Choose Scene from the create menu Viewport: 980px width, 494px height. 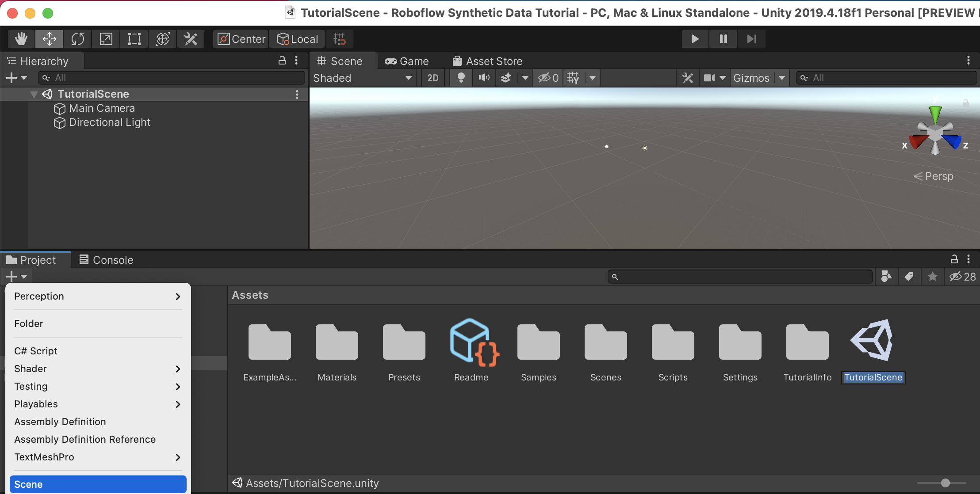tap(98, 484)
